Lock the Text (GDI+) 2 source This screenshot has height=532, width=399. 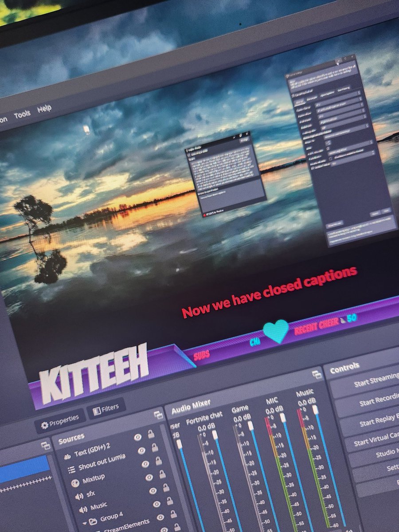pos(151,434)
